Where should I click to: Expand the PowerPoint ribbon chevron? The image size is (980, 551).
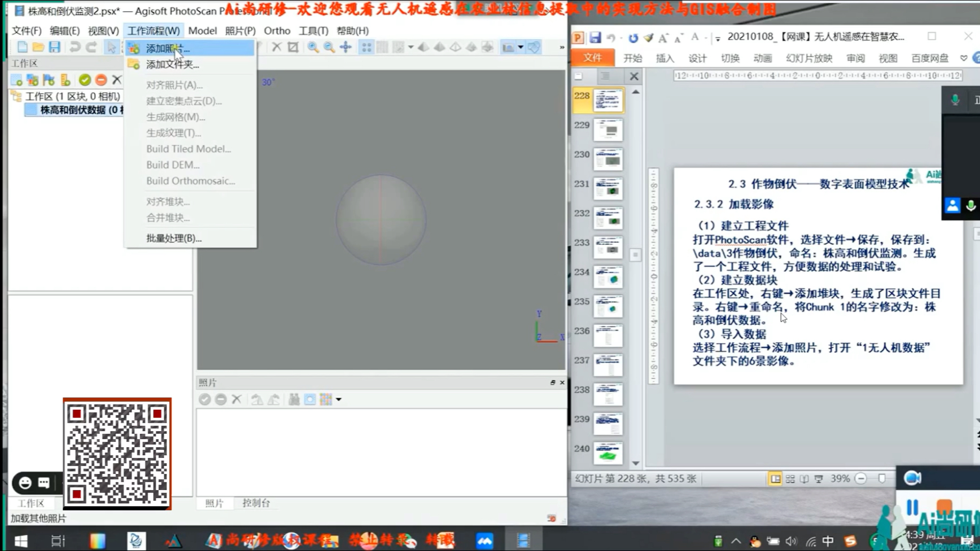964,58
